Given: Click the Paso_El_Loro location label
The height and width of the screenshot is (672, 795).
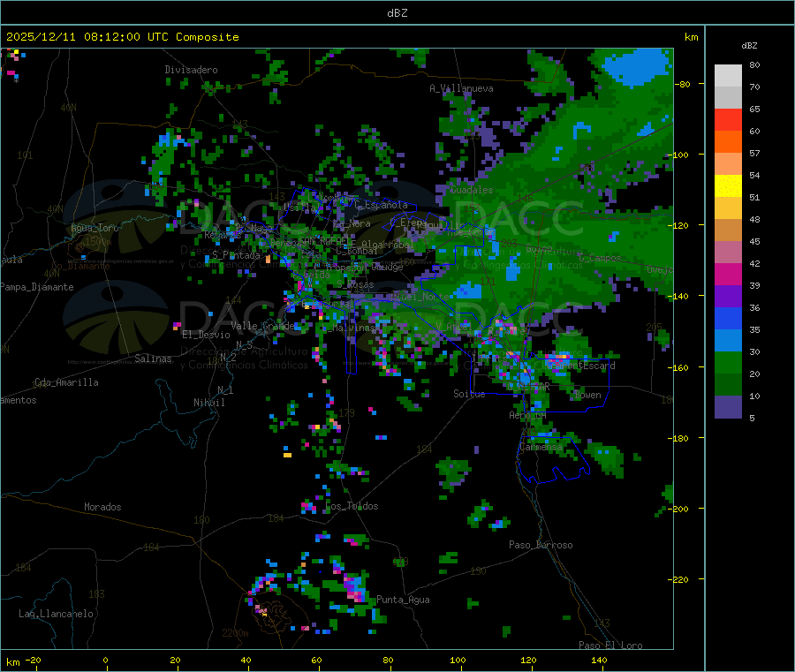Looking at the screenshot, I should (610, 646).
